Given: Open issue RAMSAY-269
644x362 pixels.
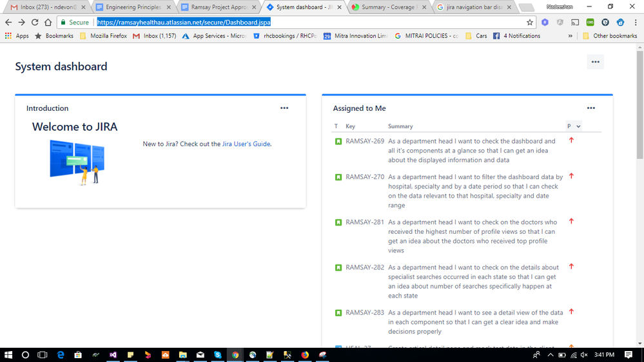Looking at the screenshot, I should pos(365,141).
